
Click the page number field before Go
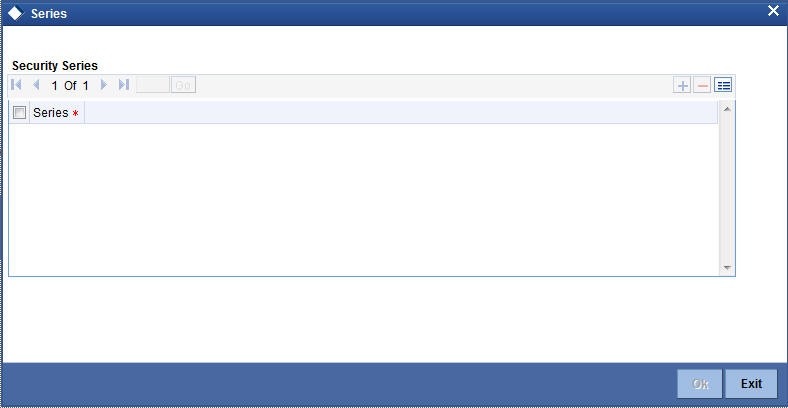pyautogui.click(x=153, y=85)
